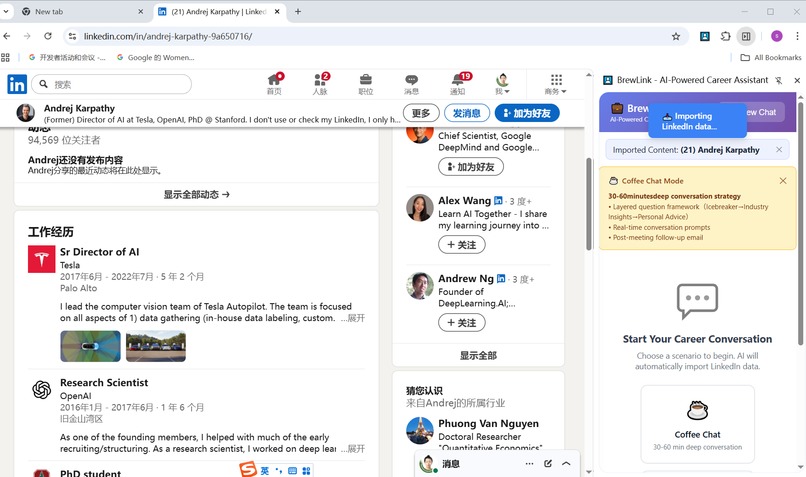The height and width of the screenshot is (477, 806).
Task: Reload the current page
Action: point(48,36)
